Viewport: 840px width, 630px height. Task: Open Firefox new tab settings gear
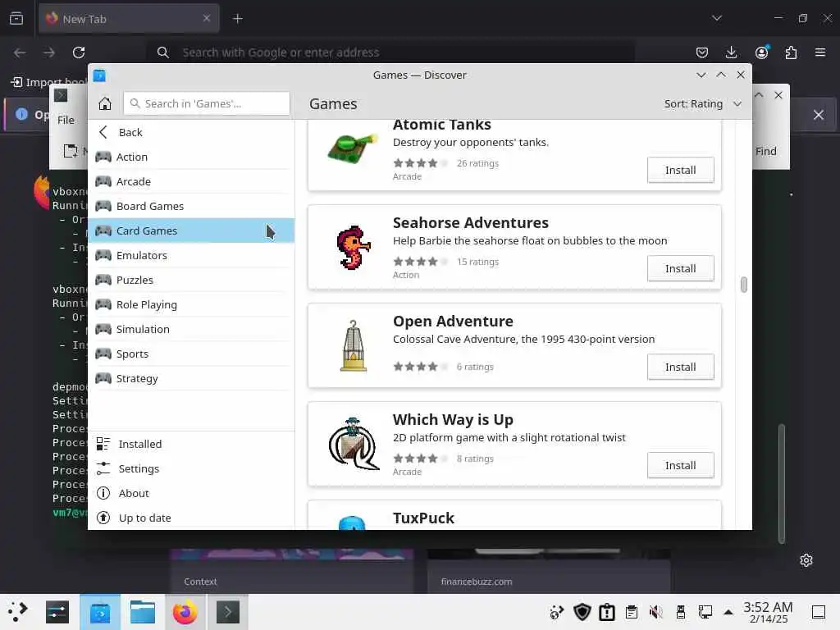pyautogui.click(x=806, y=560)
